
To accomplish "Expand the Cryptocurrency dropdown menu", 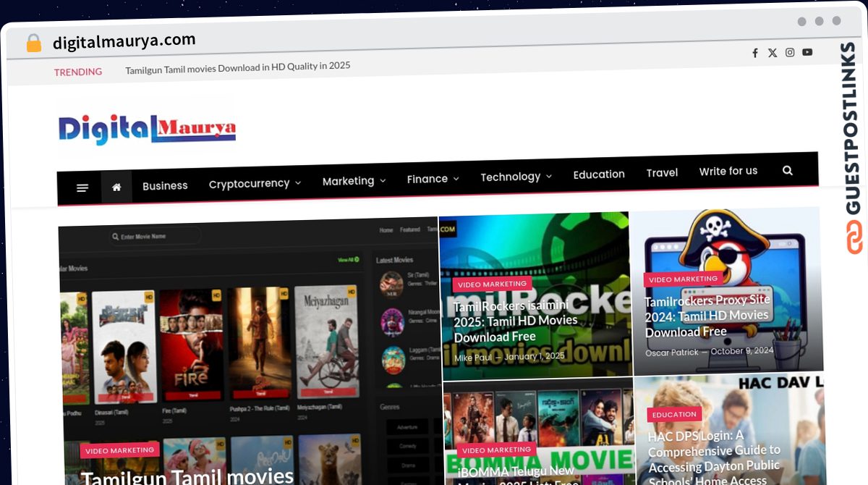I will 255,183.
